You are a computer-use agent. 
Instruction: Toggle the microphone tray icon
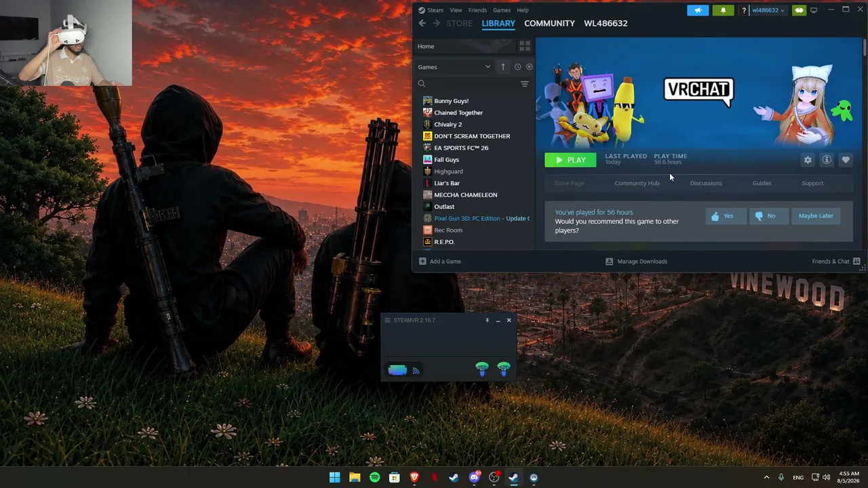coord(781,478)
